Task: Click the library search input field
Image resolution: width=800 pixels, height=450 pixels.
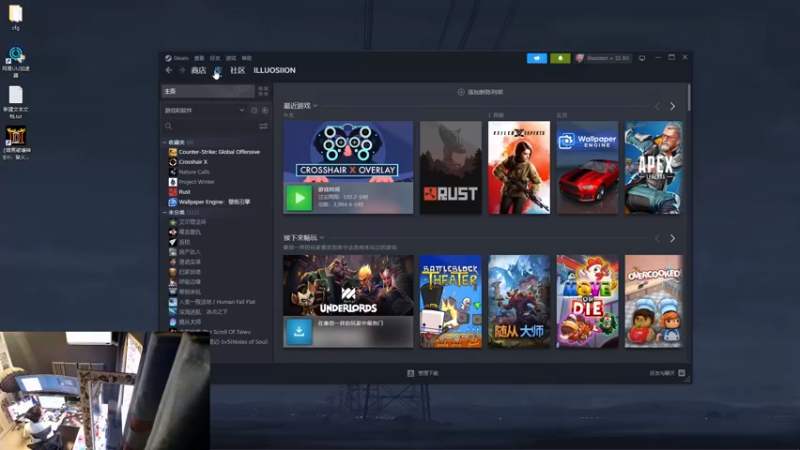Action: pos(215,126)
